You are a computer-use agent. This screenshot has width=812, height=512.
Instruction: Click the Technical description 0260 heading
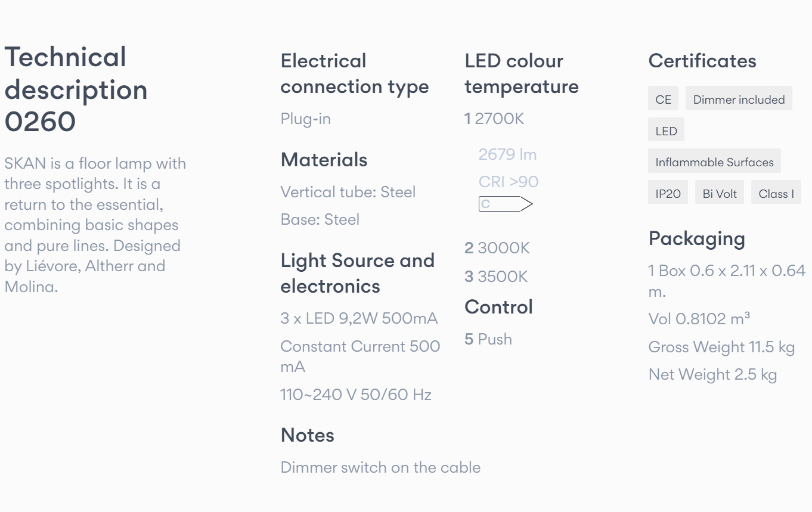point(76,89)
